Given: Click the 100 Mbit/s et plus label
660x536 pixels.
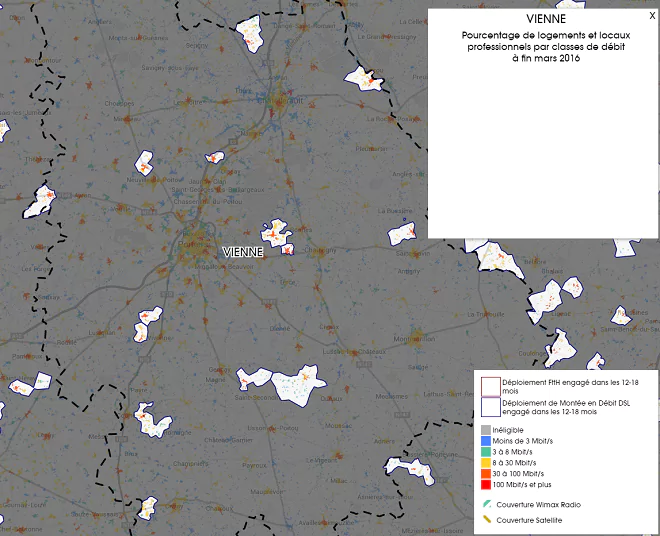Looking at the screenshot, I should (x=522, y=485).
